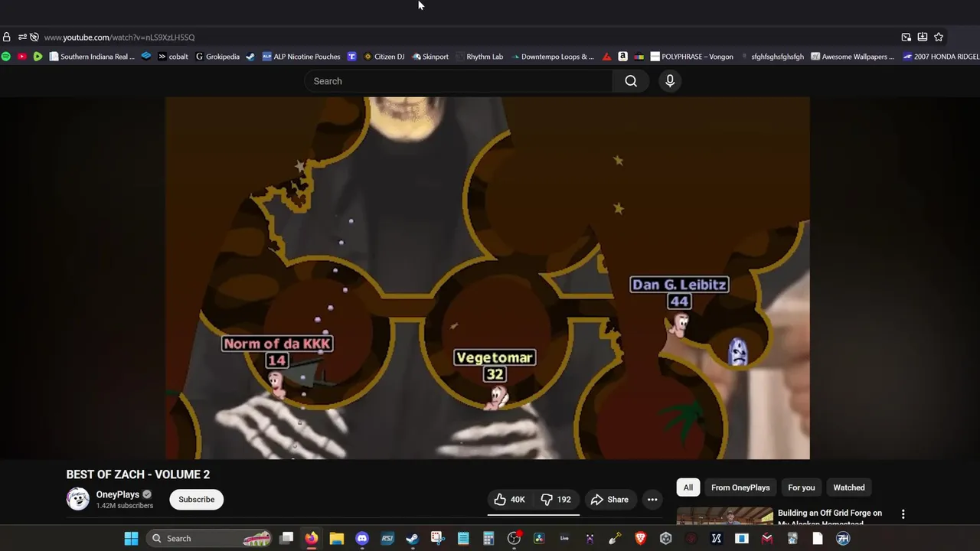This screenshot has height=551, width=980.
Task: Open the Off Grid Forge video thumbnail
Action: [x=725, y=516]
